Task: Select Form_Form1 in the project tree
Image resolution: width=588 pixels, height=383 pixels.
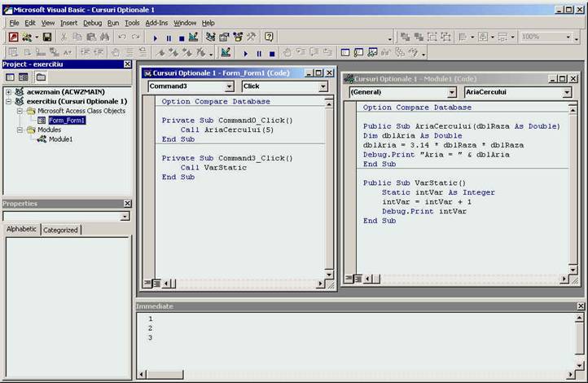Action: click(67, 121)
